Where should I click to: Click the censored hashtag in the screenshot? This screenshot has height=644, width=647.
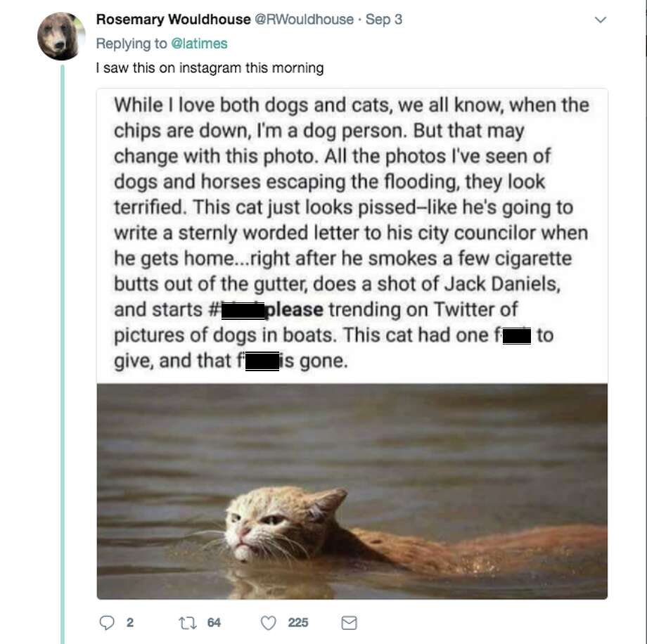[x=243, y=309]
